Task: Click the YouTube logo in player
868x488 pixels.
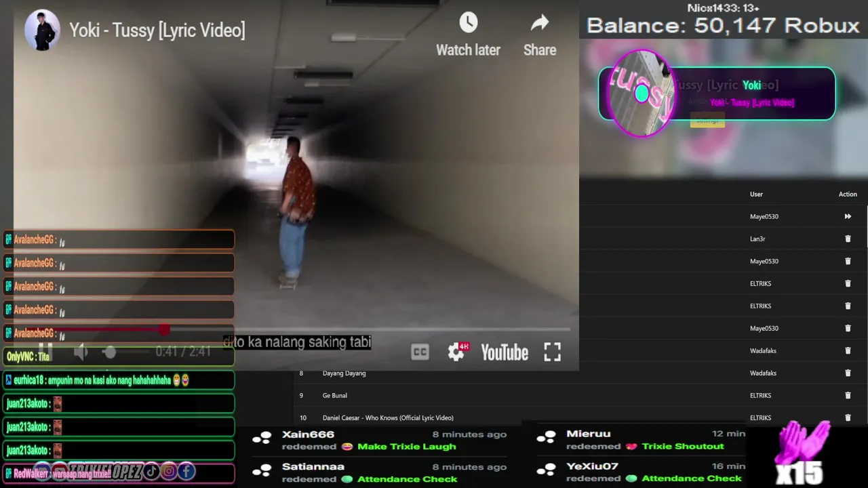Action: (x=505, y=352)
